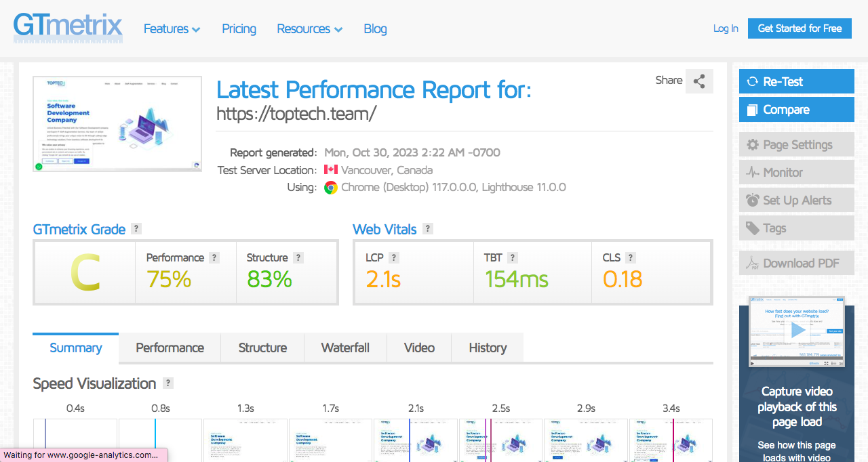Click help icon beside Speed Visualization
This screenshot has height=462, width=868.
(168, 383)
